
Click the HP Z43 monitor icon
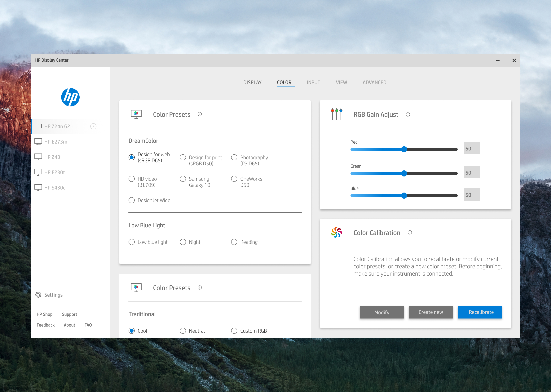38,157
